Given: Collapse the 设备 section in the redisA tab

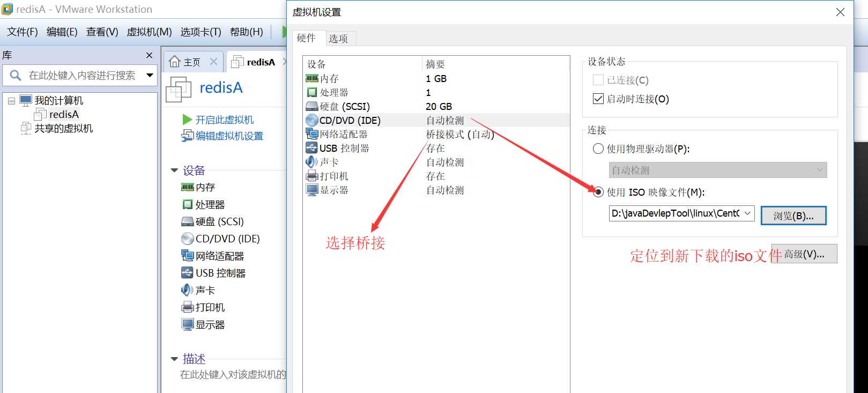Looking at the screenshot, I should [174, 170].
